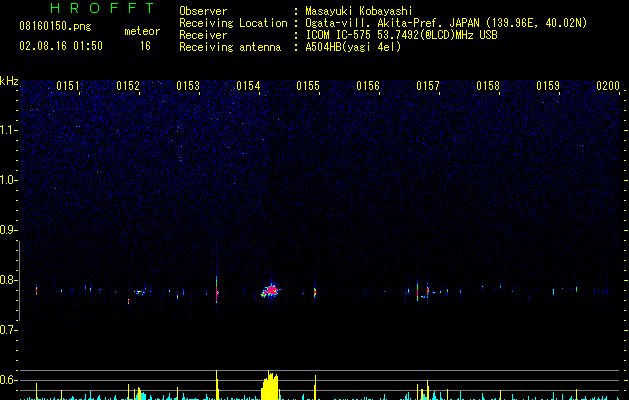Click the 1.0 kHz axis label

9,180
